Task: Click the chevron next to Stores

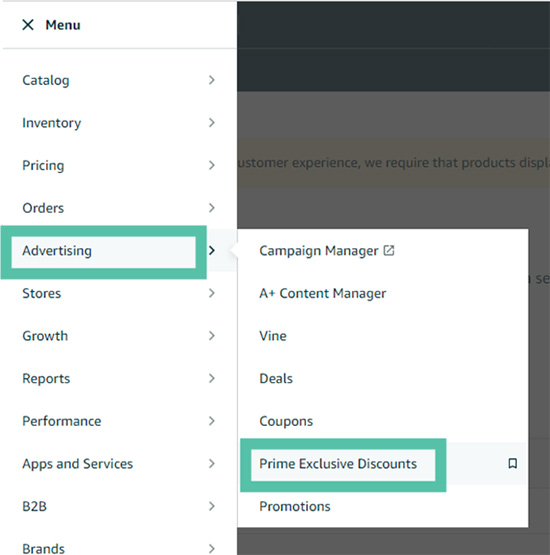Action: 212,293
